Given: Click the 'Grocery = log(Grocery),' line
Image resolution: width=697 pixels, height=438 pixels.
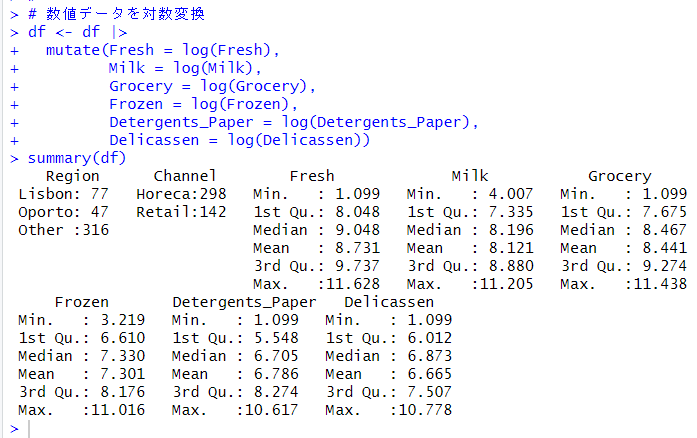Looking at the screenshot, I should coord(212,86).
